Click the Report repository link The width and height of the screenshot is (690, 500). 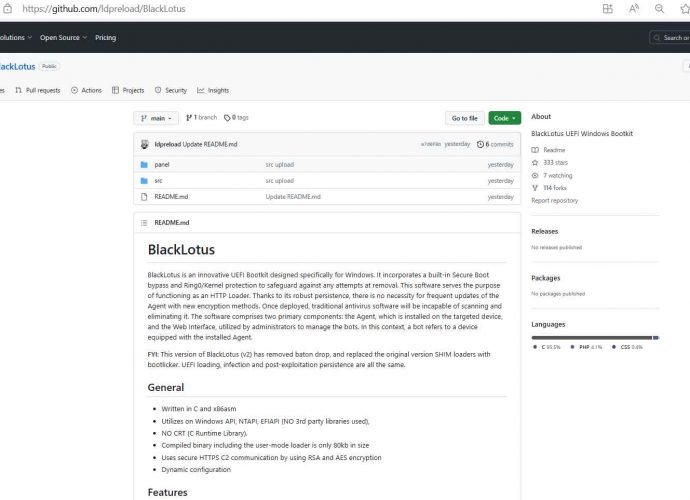(x=554, y=201)
